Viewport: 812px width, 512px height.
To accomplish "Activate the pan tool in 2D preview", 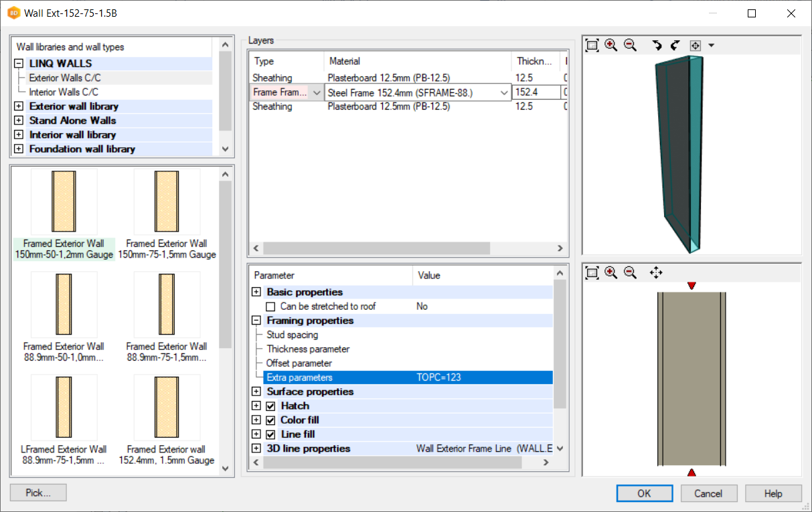I will click(656, 272).
